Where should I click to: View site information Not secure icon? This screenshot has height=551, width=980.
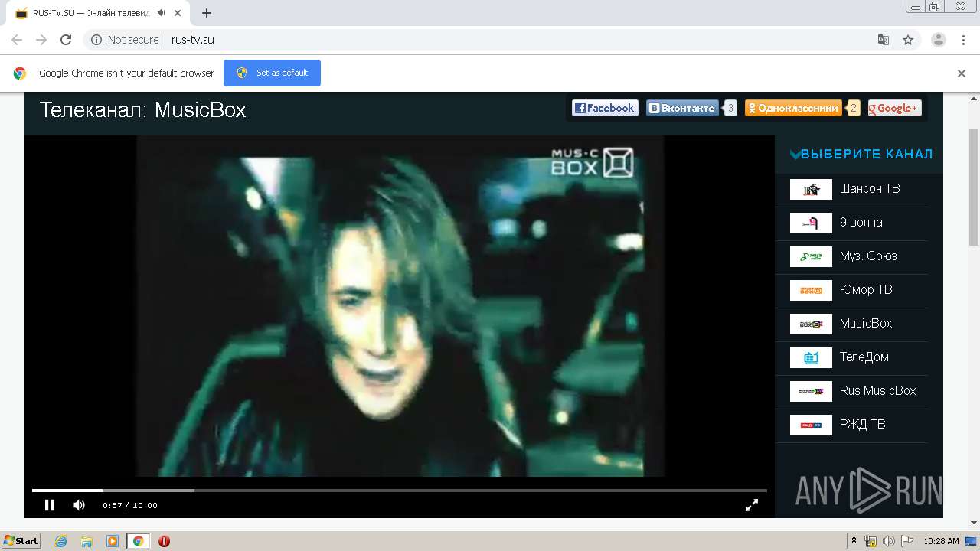coord(96,40)
